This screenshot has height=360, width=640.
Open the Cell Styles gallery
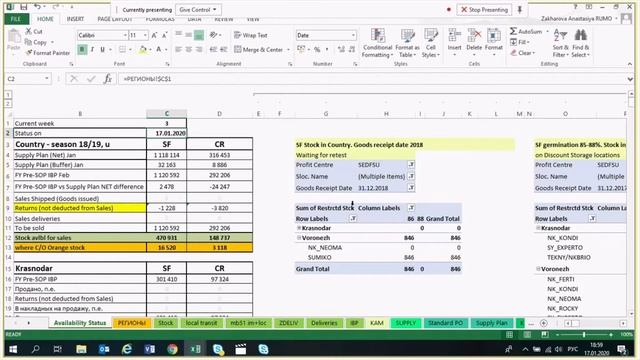coord(431,43)
